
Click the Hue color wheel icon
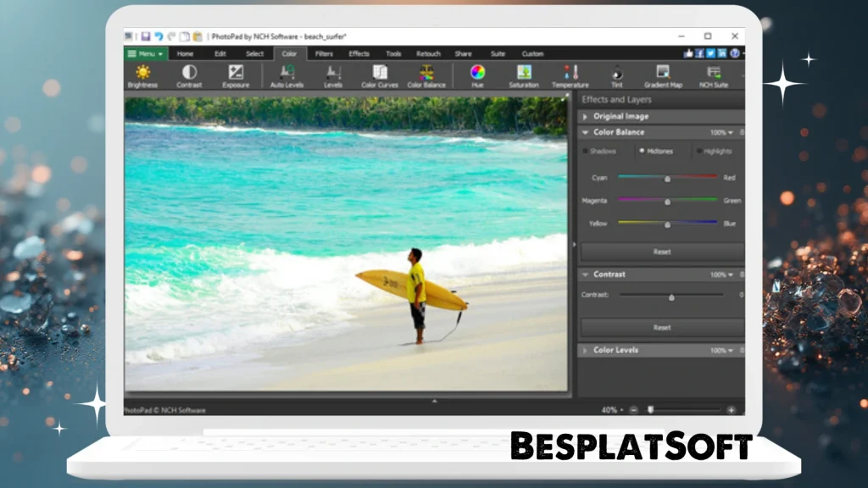[x=477, y=73]
